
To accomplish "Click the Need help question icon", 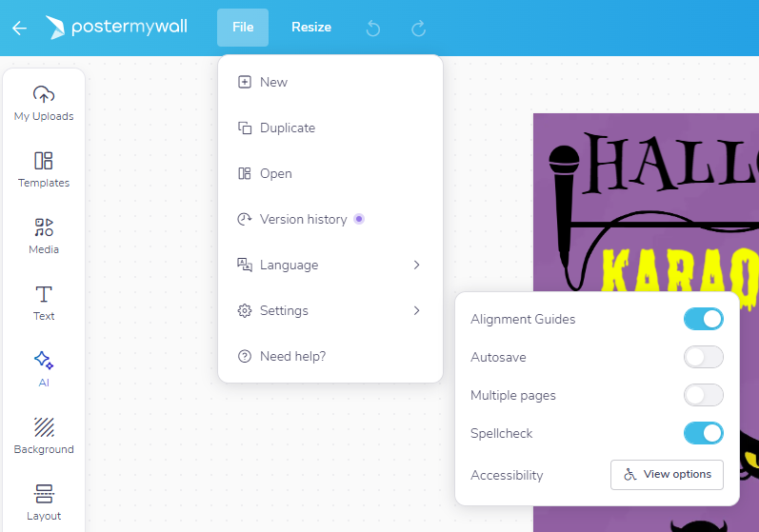I will tap(245, 357).
